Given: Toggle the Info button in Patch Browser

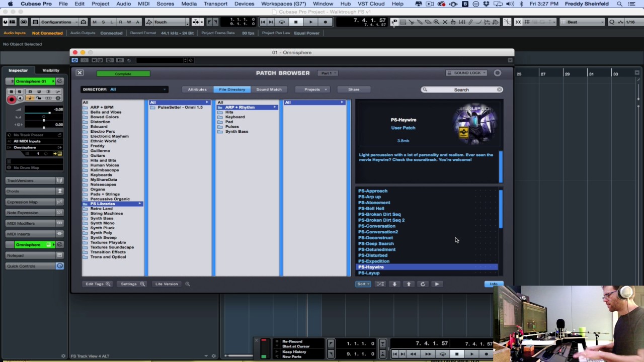Looking at the screenshot, I should point(494,284).
